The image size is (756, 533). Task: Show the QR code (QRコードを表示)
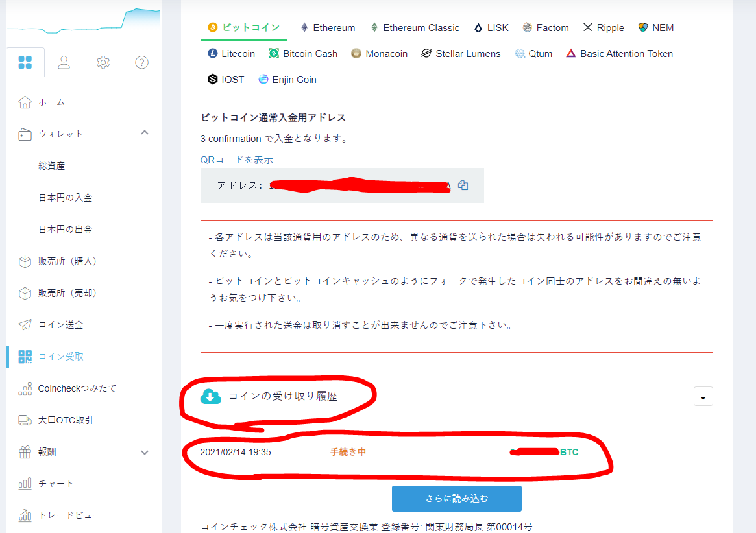click(236, 159)
